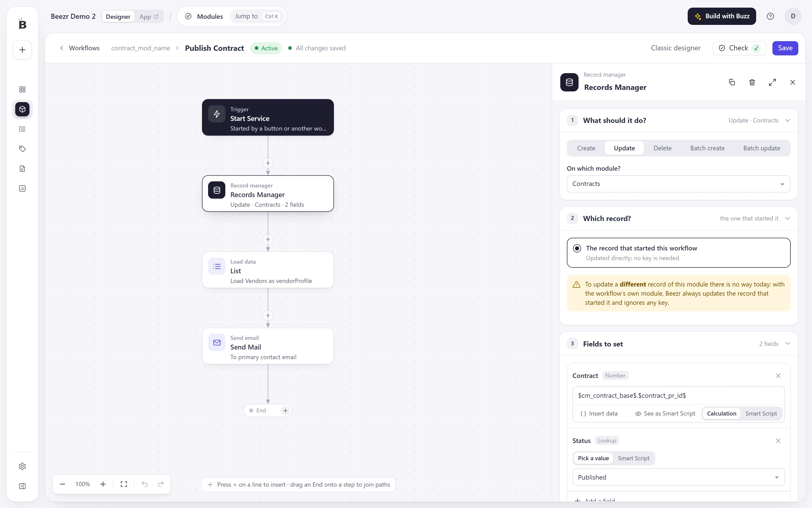Open the dashboard grid icon in the sidebar
The image size is (812, 508).
[x=22, y=89]
